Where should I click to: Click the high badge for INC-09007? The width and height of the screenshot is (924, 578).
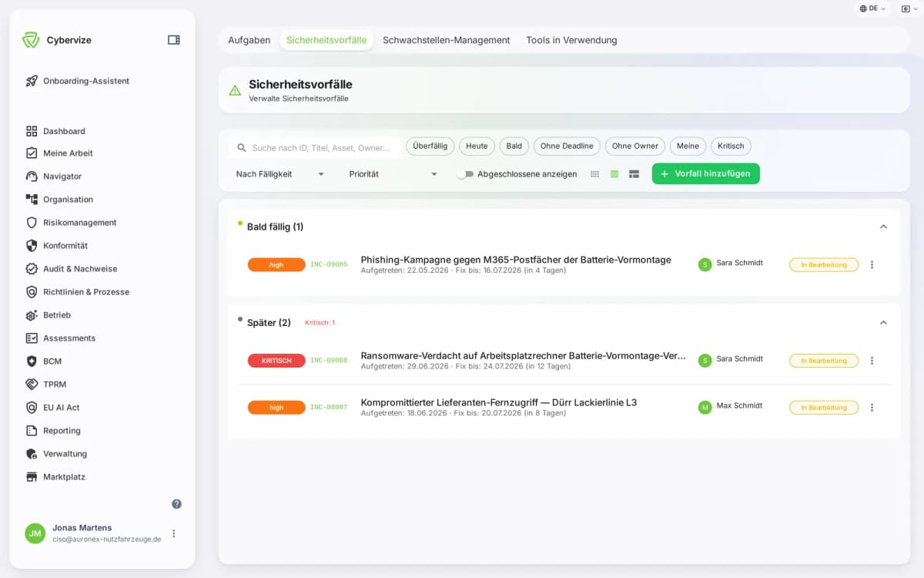click(276, 407)
